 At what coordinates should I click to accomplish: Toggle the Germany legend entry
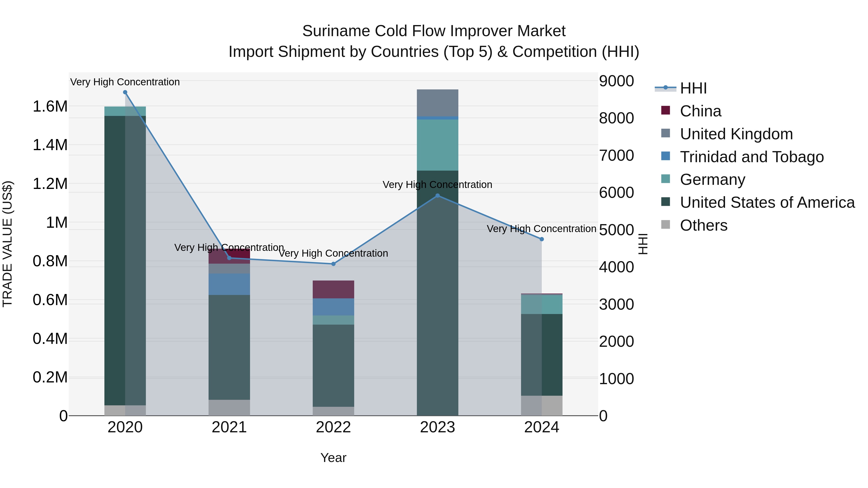703,180
